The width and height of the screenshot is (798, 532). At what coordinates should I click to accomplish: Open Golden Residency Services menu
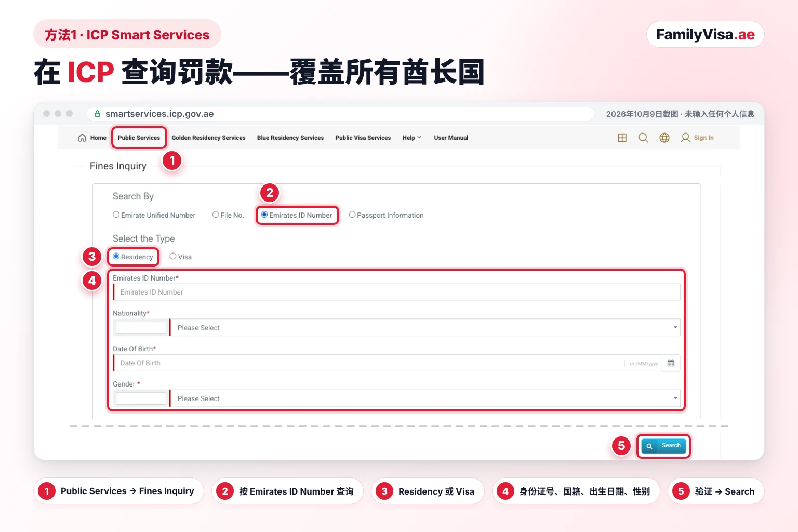click(208, 138)
